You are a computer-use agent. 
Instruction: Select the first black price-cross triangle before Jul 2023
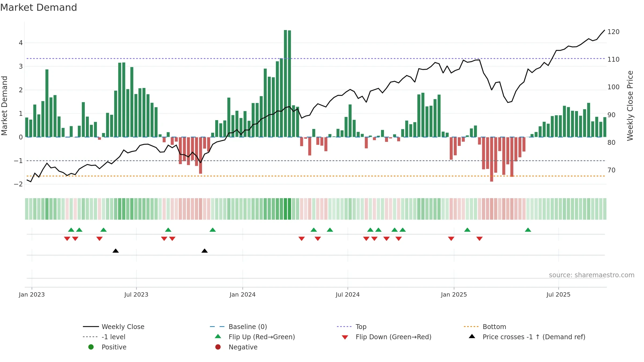116,251
